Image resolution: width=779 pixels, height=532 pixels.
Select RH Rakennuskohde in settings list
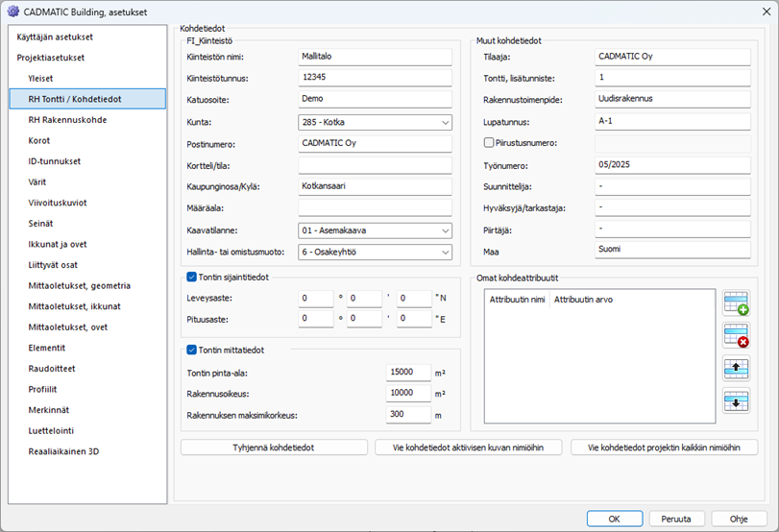coord(67,120)
